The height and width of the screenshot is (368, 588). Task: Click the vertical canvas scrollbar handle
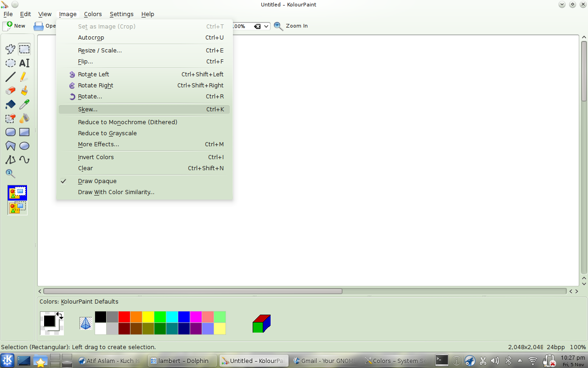click(584, 71)
